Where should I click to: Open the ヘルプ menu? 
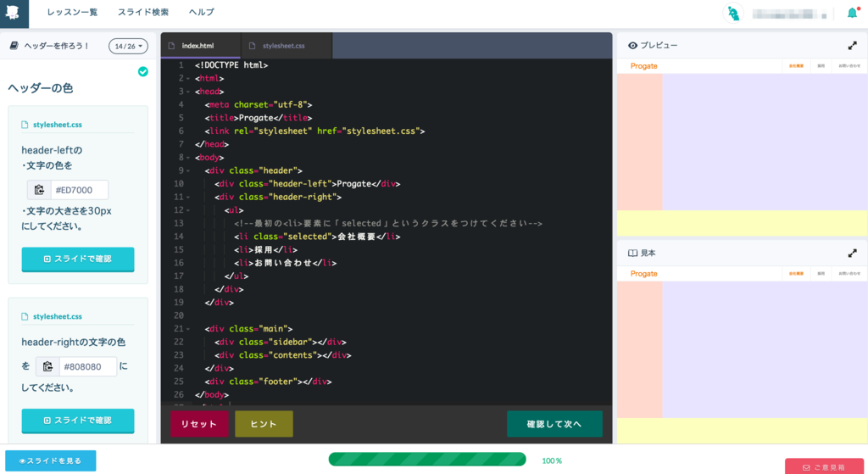pos(202,12)
